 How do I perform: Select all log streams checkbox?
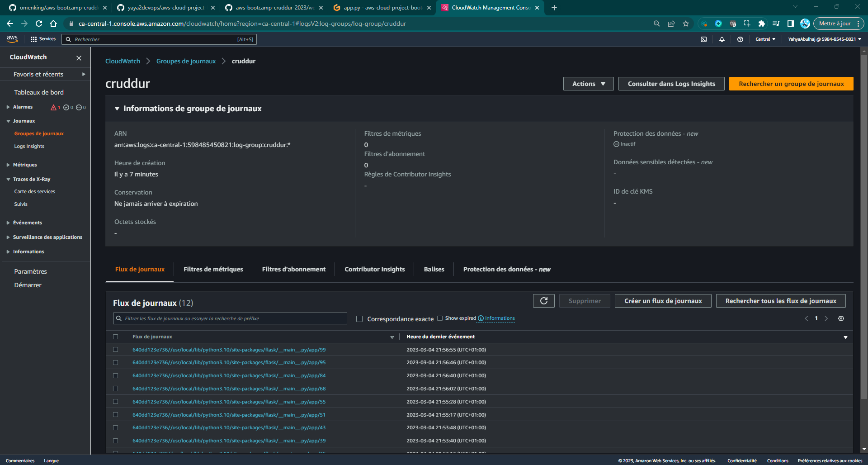[x=115, y=337]
